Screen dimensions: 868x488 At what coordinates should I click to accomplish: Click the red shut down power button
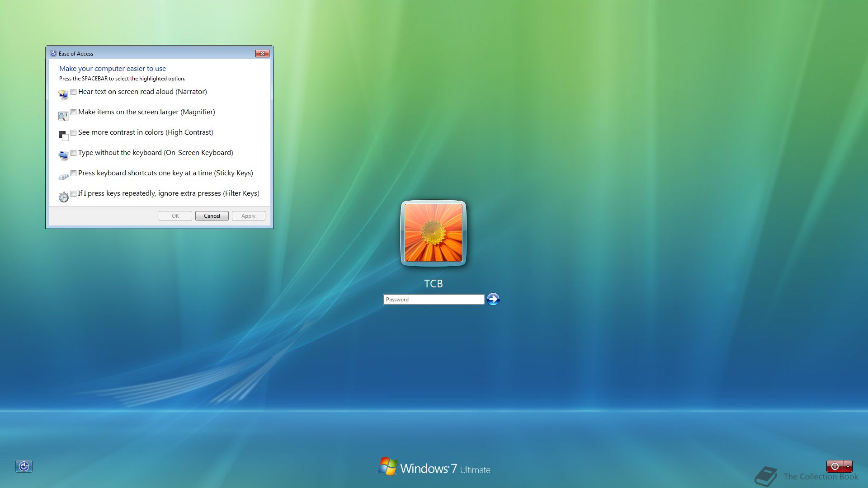point(835,466)
